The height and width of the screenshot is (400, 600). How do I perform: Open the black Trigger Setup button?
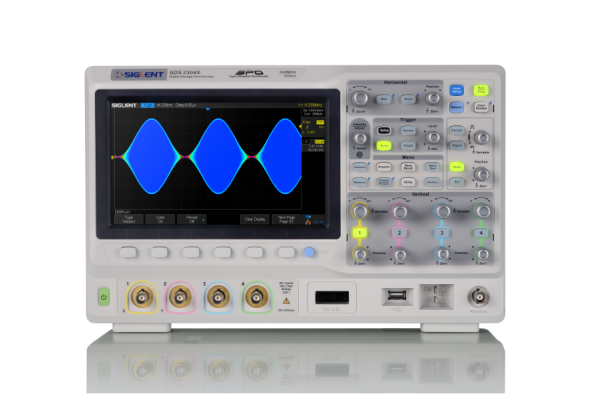click(x=384, y=131)
